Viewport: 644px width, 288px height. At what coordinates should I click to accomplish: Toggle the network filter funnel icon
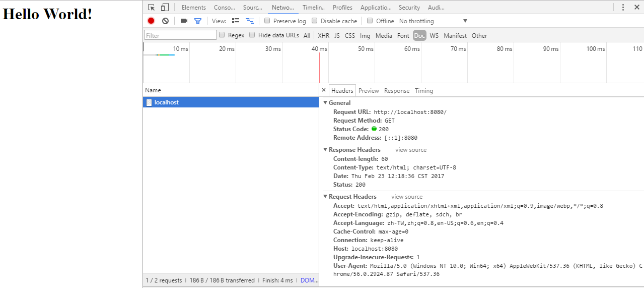pyautogui.click(x=198, y=21)
